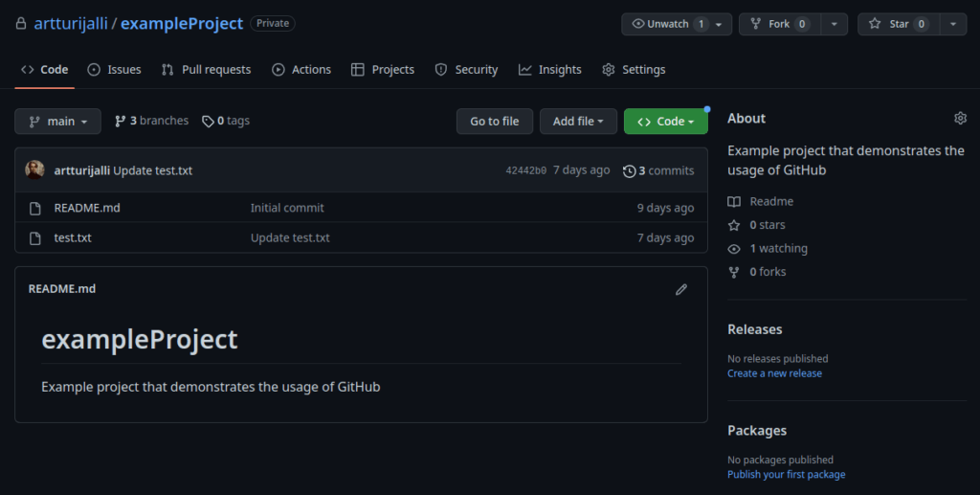Expand the Unwatch dropdown arrow
This screenshot has width=980, height=495.
(x=720, y=24)
